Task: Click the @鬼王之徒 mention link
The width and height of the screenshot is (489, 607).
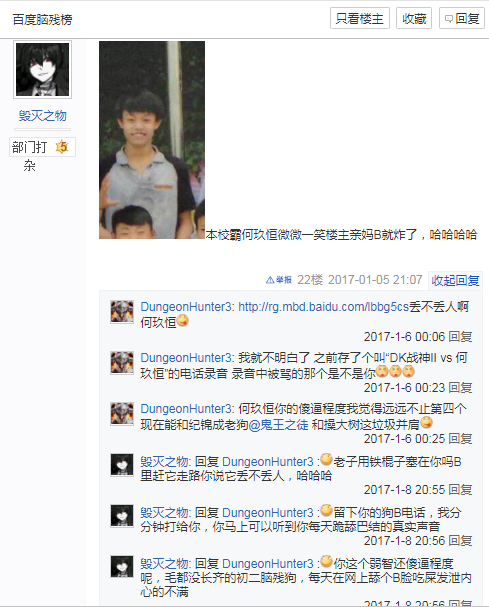Action: pos(278,425)
